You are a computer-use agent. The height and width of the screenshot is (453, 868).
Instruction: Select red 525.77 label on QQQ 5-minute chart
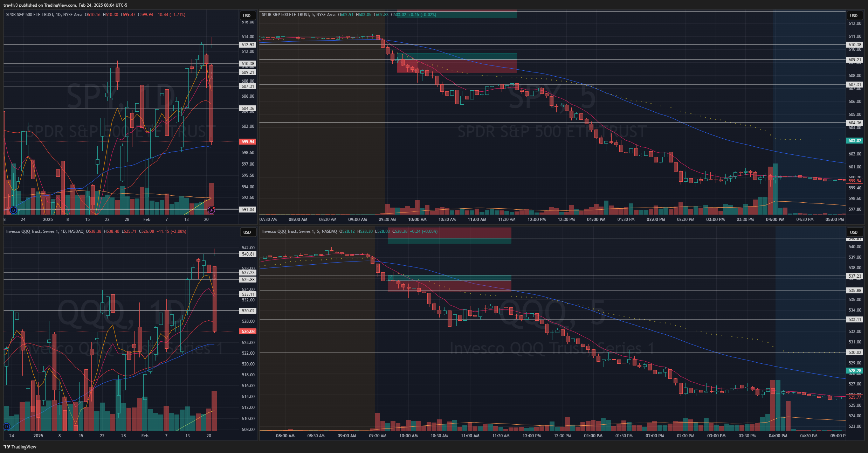coord(855,397)
